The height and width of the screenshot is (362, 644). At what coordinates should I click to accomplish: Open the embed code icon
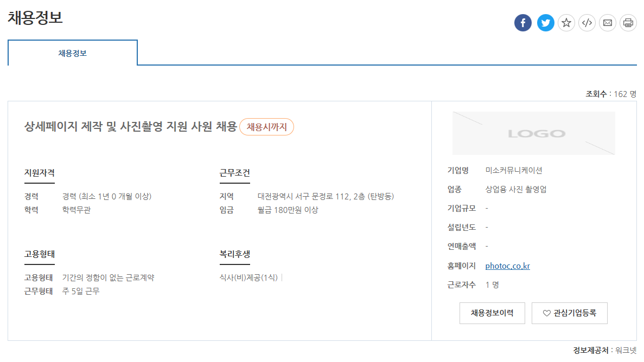587,23
